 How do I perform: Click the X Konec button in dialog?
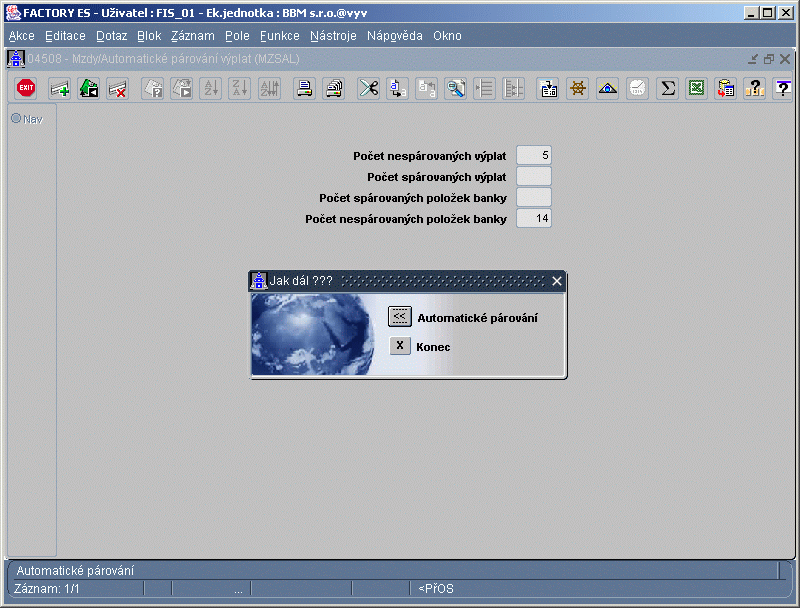(400, 346)
